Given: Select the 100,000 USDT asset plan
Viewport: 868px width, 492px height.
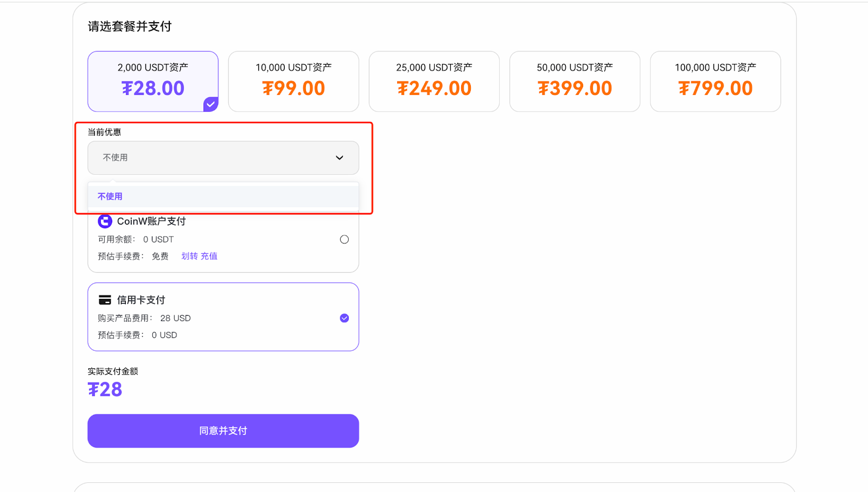Looking at the screenshot, I should click(715, 81).
